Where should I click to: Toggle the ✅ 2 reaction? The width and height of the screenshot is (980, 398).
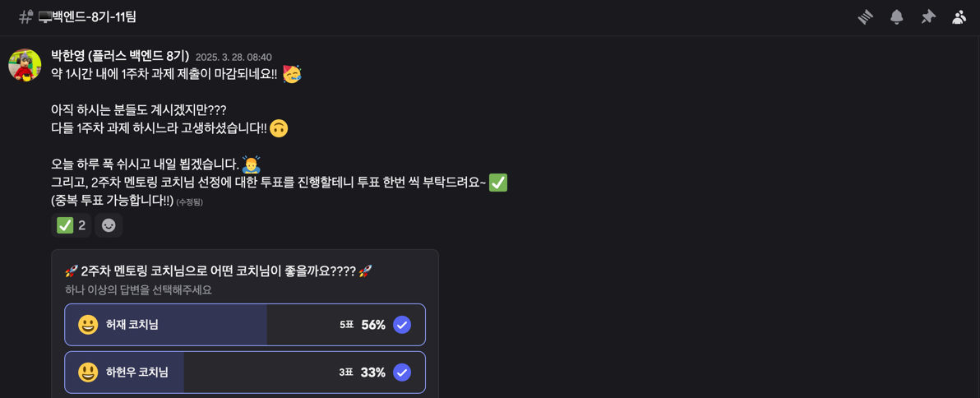pos(71,225)
